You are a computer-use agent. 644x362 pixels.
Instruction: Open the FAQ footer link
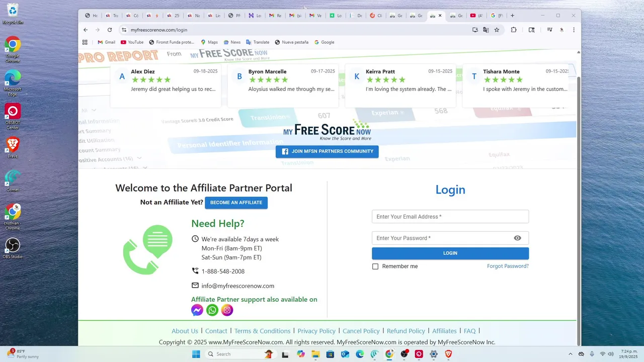469,331
